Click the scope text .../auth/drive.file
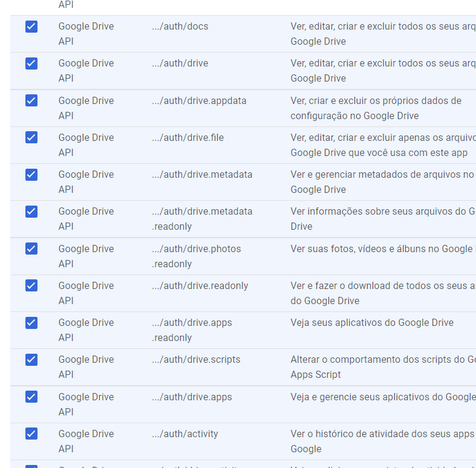This screenshot has width=476, height=468. point(187,138)
